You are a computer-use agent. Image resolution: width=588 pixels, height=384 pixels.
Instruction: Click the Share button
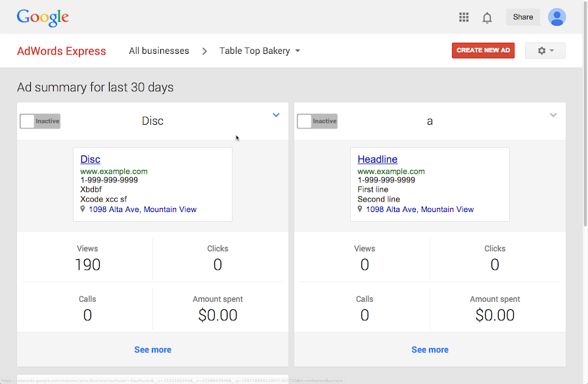[x=523, y=17]
